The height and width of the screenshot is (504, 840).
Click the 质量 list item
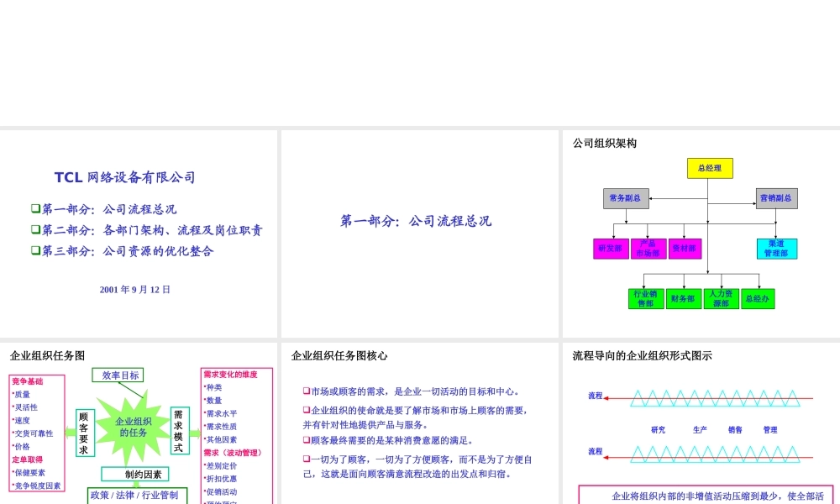click(22, 395)
